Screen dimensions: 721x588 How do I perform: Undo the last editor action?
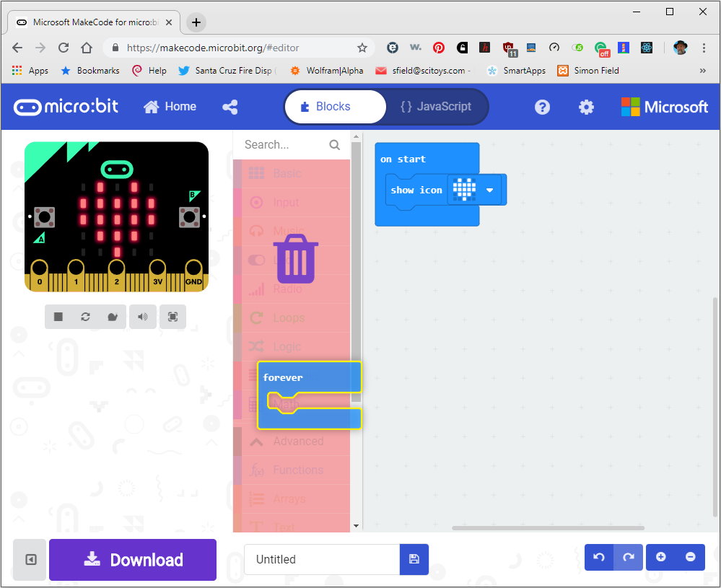point(599,557)
